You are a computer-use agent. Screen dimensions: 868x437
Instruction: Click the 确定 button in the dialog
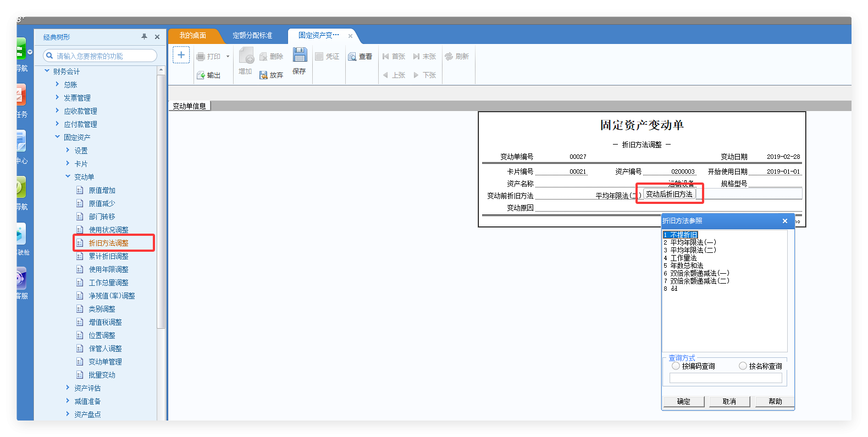[x=684, y=402]
